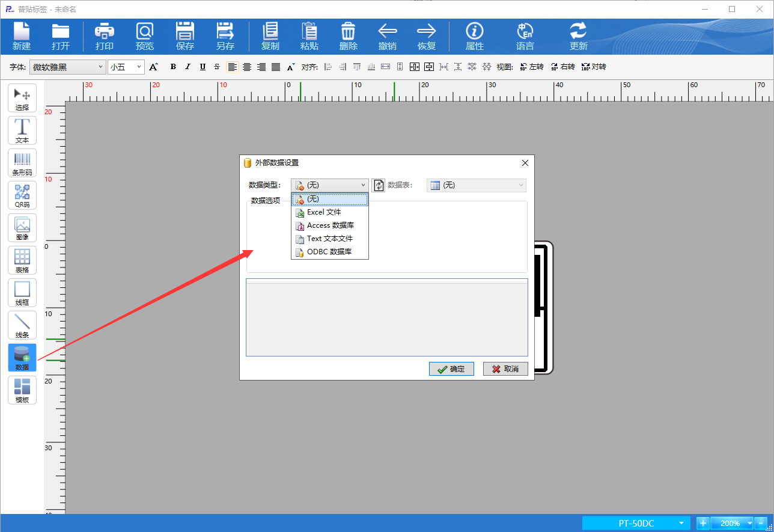The image size is (774, 532).
Task: Toggle strikethrough formatting
Action: click(217, 67)
